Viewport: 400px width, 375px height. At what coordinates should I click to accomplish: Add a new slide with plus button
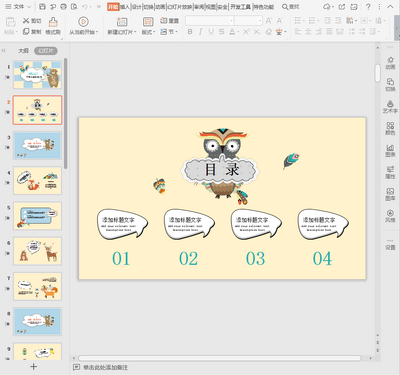[33, 367]
